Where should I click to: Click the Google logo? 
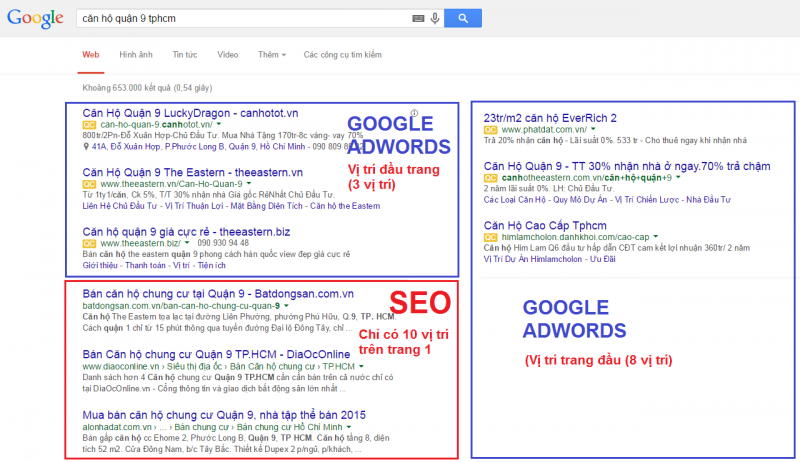click(x=35, y=18)
